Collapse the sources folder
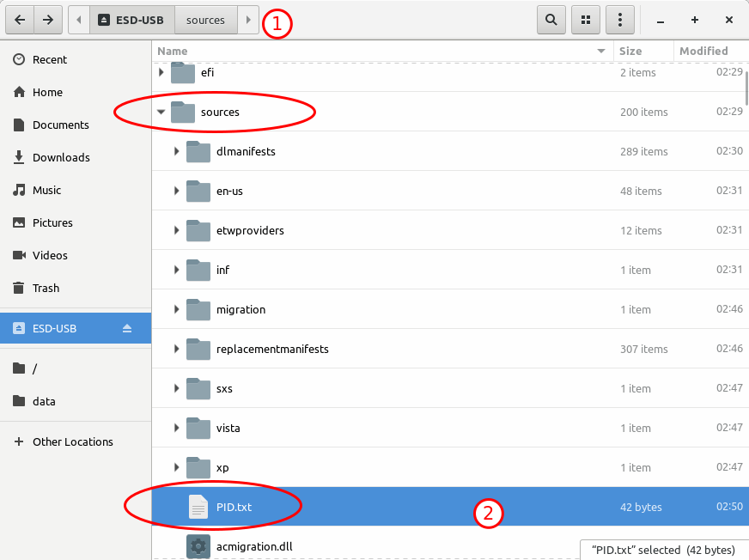Screen dimensions: 749x560 [x=161, y=112]
